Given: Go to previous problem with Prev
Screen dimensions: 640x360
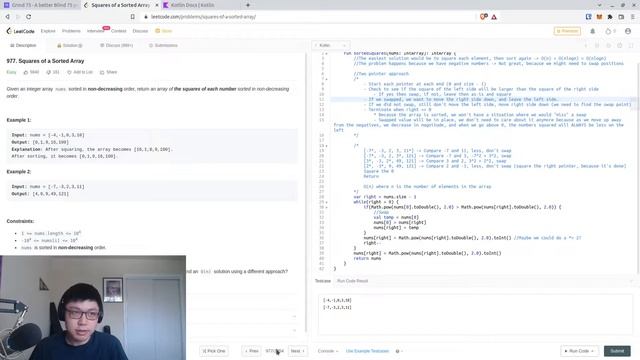Looking at the screenshot, I should coord(251,351).
